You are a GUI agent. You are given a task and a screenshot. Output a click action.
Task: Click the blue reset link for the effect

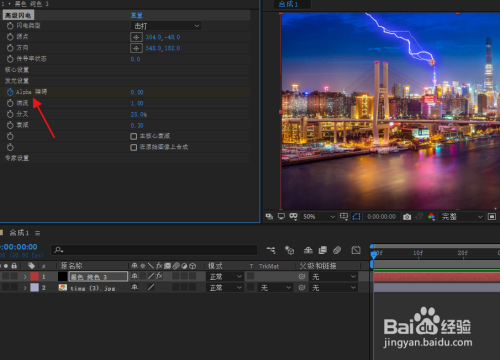click(136, 15)
